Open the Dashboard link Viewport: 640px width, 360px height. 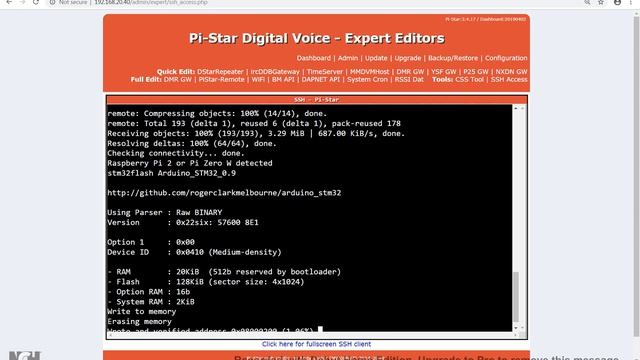(x=313, y=58)
